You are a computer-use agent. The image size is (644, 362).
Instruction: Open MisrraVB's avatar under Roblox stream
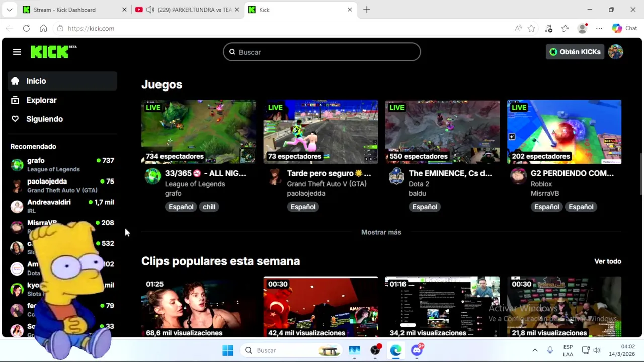click(518, 176)
